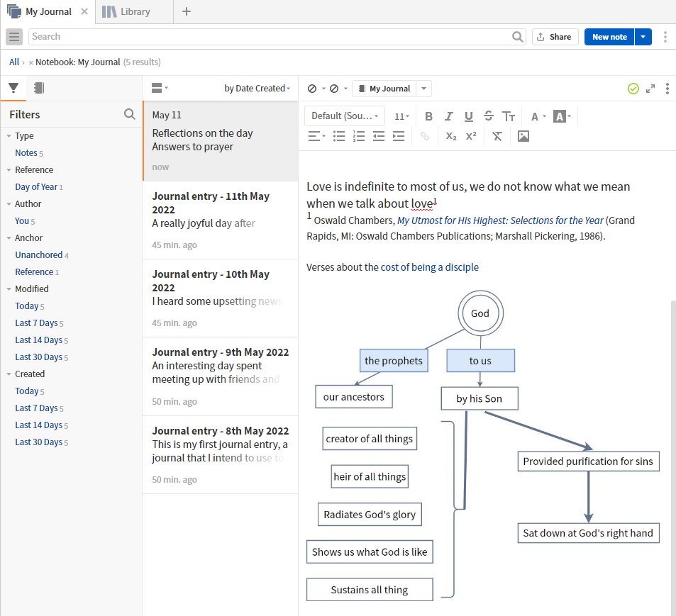Open the font color picker
This screenshot has height=616, width=676.
pos(538,116)
